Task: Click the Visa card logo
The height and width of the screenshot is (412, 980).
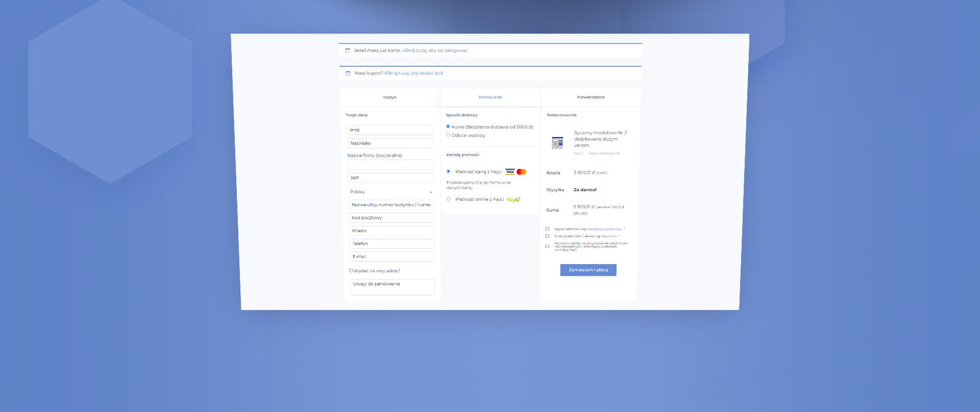Action: click(x=510, y=172)
